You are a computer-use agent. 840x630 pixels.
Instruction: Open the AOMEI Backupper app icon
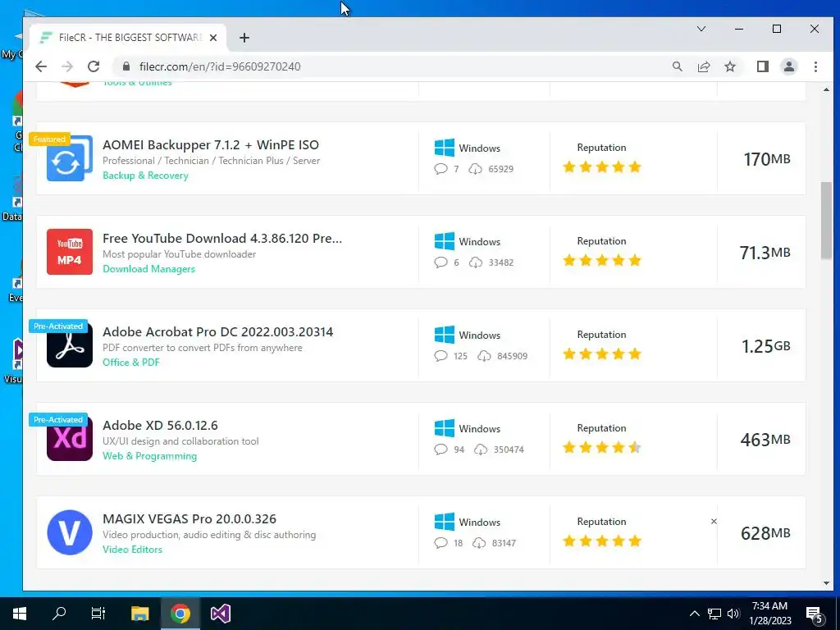coord(69,158)
